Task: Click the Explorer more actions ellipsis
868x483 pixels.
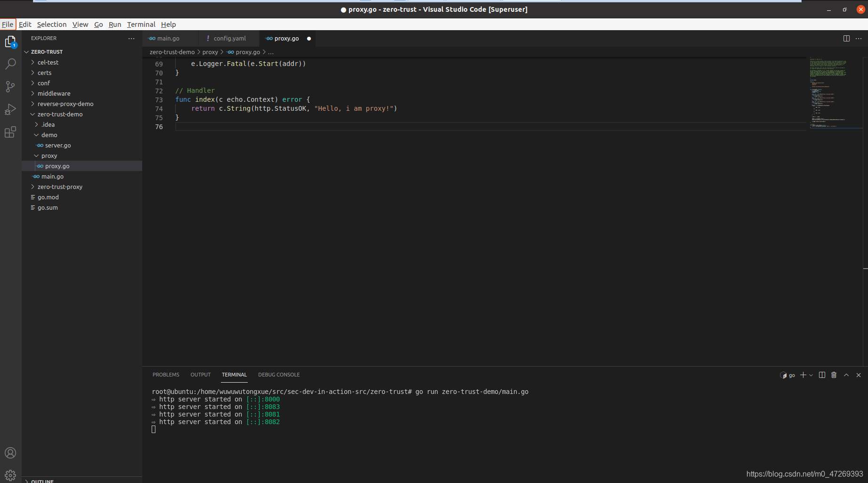Action: point(131,39)
